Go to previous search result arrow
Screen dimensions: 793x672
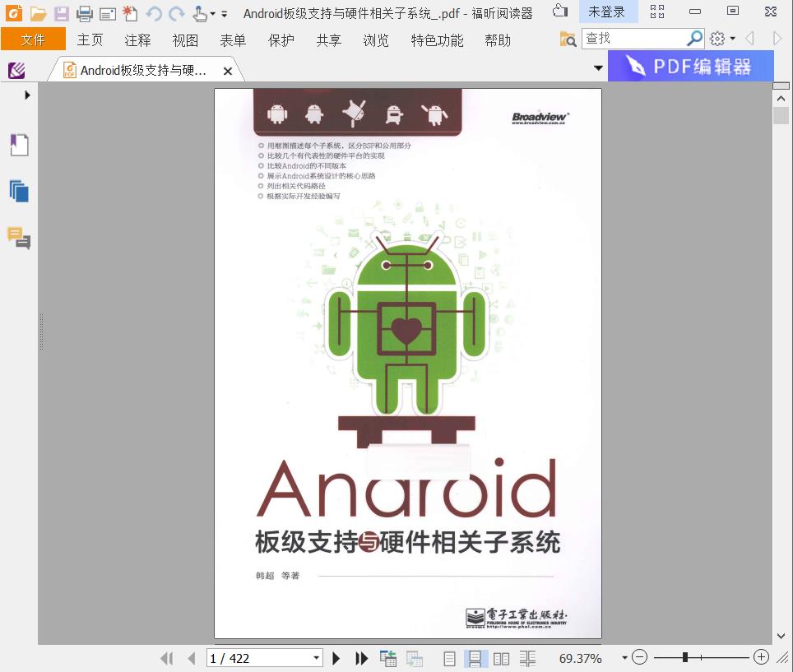click(x=750, y=39)
